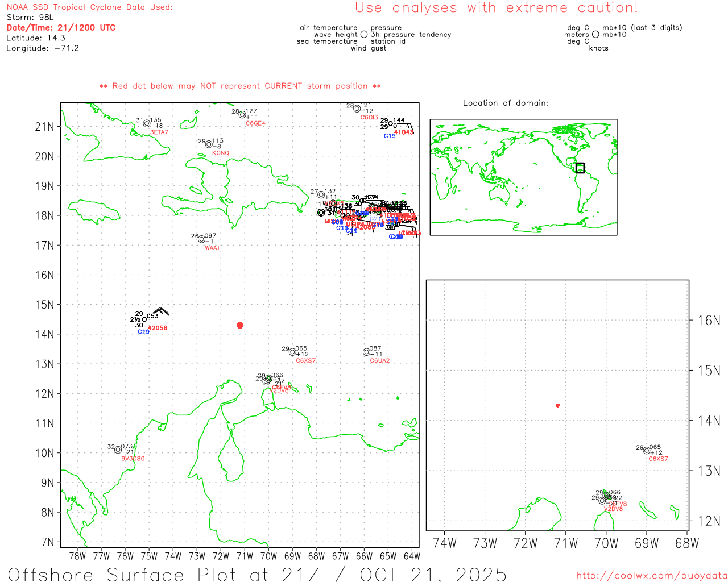Select buoy label 41043
Image resolution: width=728 pixels, height=582 pixels.
(404, 132)
